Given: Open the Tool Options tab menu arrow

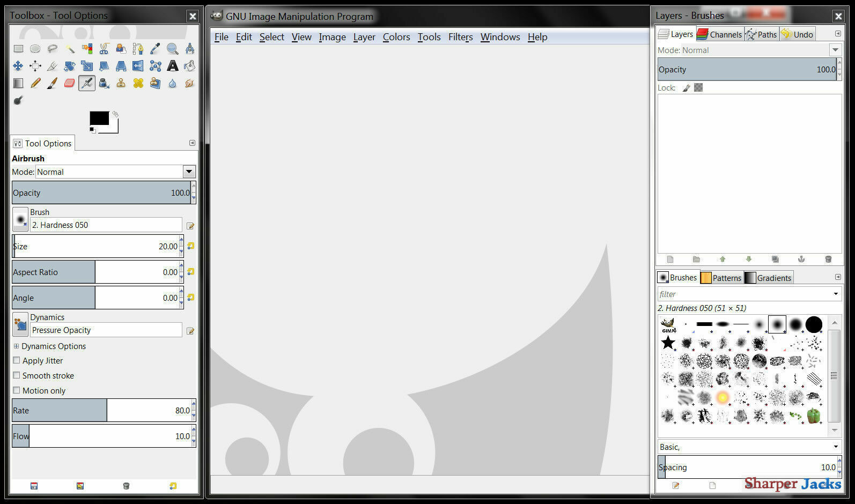Looking at the screenshot, I should (192, 143).
